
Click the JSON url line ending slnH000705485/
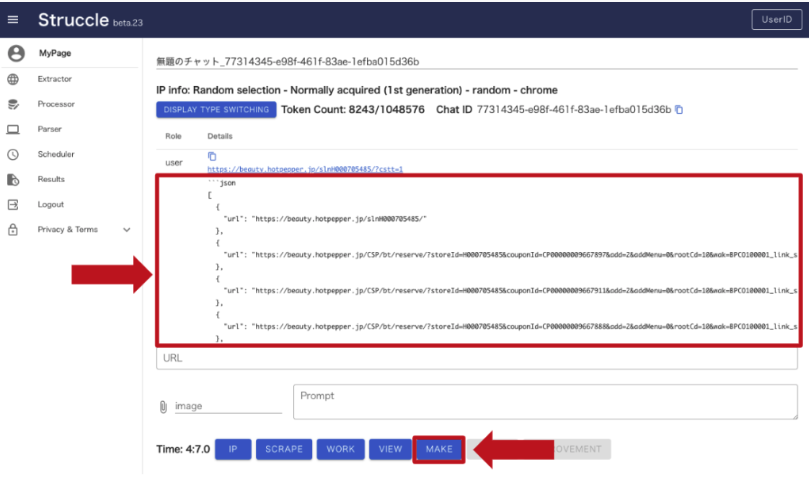[x=325, y=219]
